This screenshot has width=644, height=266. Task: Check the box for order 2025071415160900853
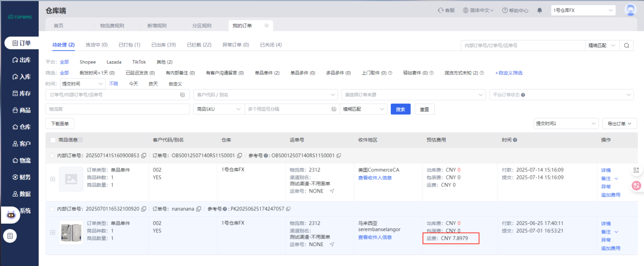coord(53,155)
